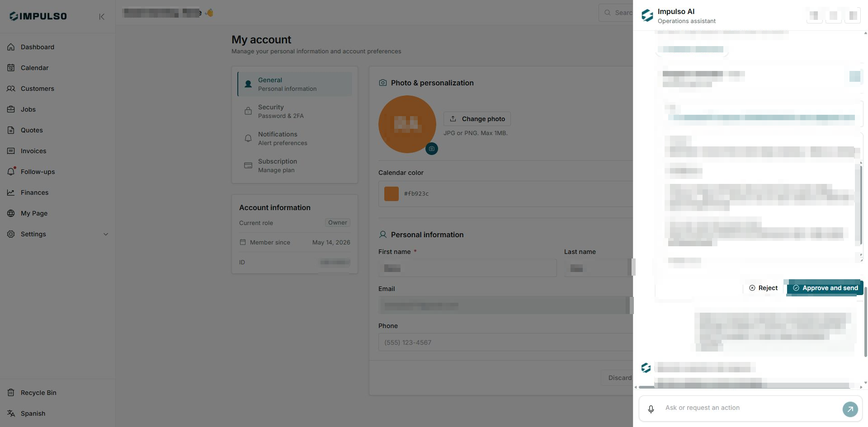Collapse the sidebar with the arrow icon
The height and width of the screenshot is (427, 868).
point(102,17)
